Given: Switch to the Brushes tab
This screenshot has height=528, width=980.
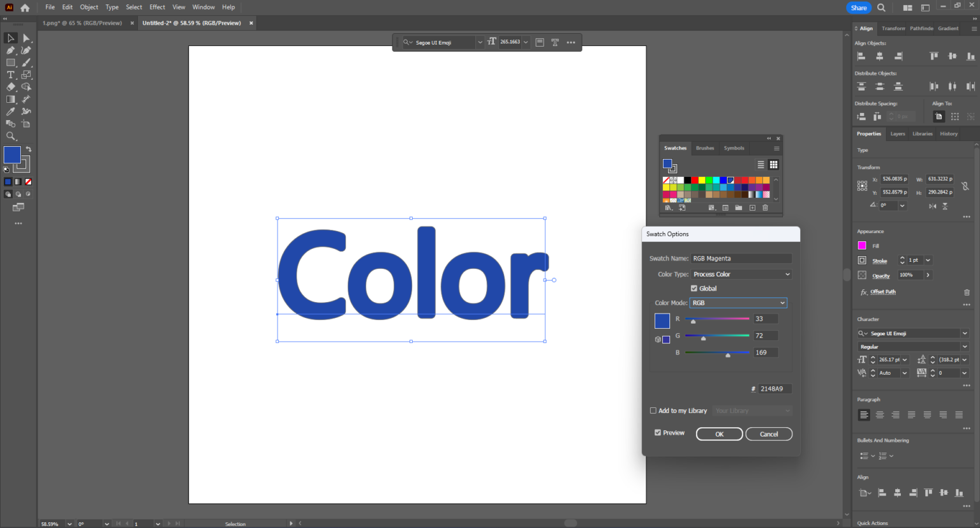Looking at the screenshot, I should (705, 147).
